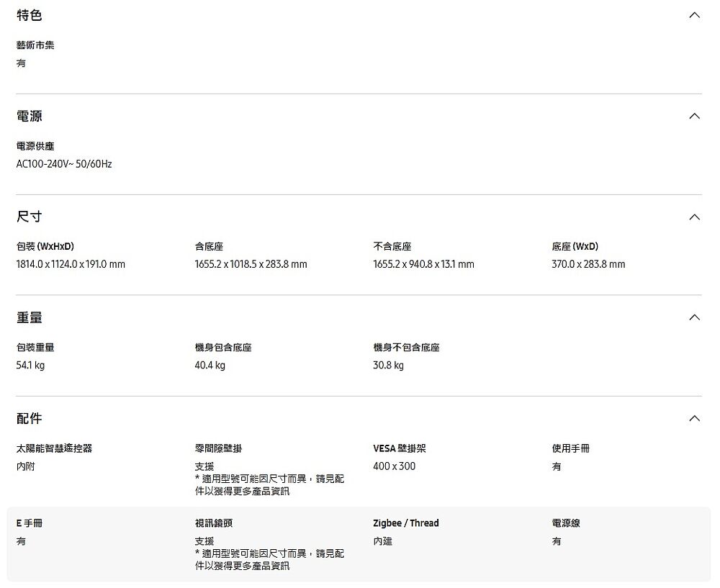Click the 電源 section heading

30,116
